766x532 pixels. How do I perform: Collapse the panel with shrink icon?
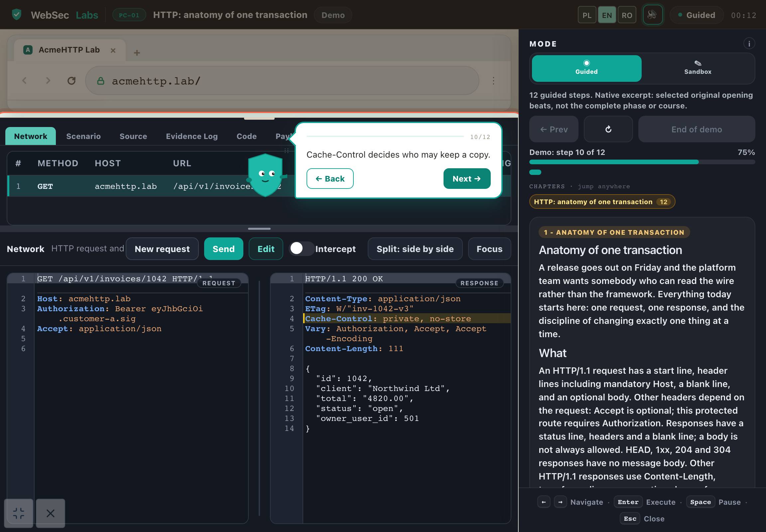pos(19,513)
